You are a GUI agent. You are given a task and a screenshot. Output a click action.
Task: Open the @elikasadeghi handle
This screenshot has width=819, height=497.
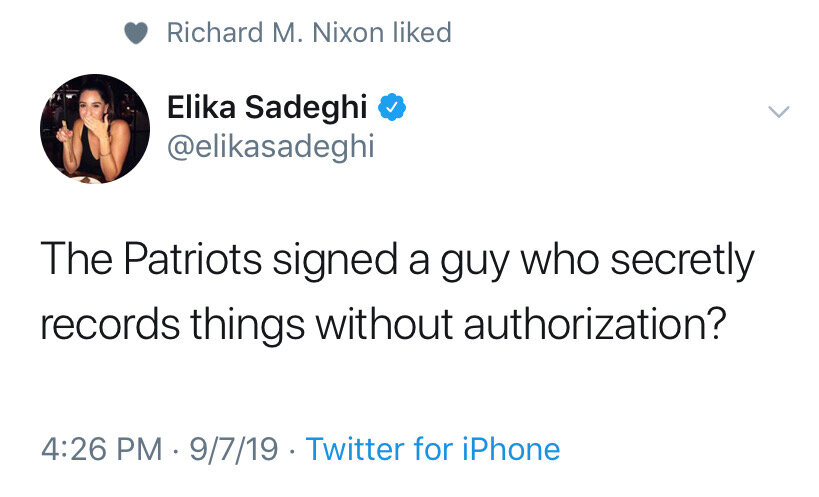tap(271, 146)
